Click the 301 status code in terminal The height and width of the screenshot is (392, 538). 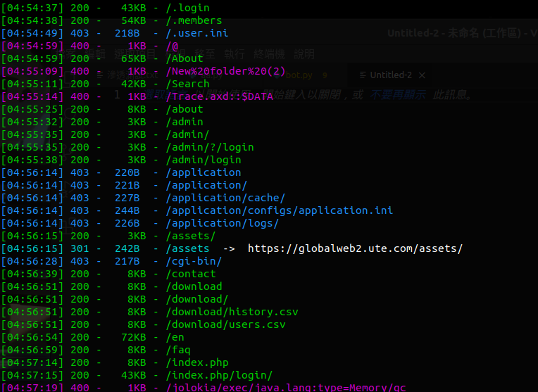click(x=80, y=248)
